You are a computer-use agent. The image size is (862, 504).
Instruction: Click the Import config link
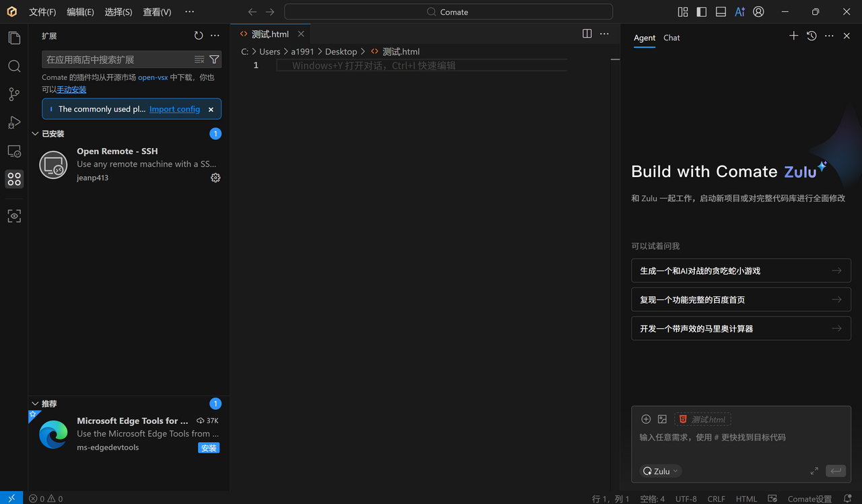174,109
